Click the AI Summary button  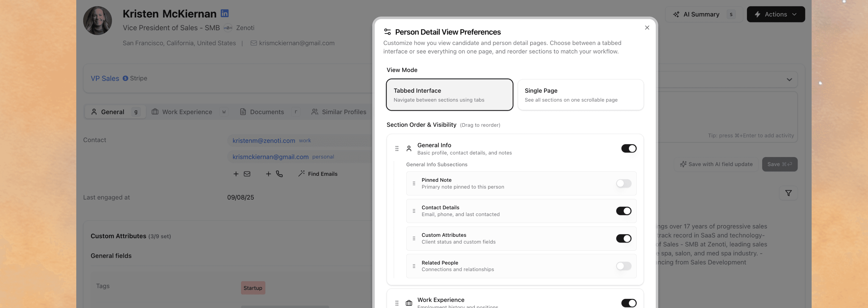tap(701, 14)
